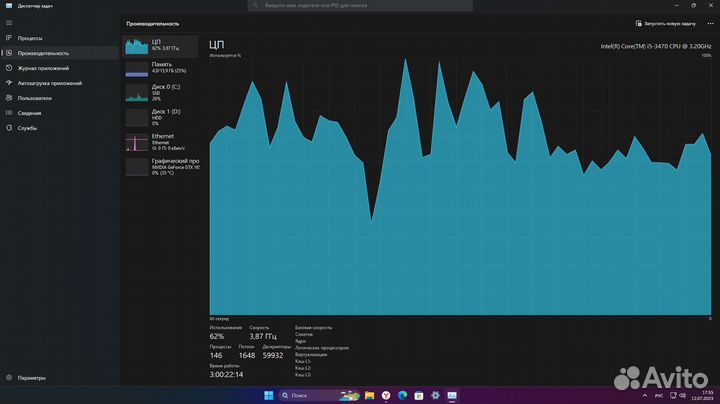Image resolution: width=720 pixels, height=404 pixels.
Task: Open the three-dots more options menu
Action: tap(710, 23)
